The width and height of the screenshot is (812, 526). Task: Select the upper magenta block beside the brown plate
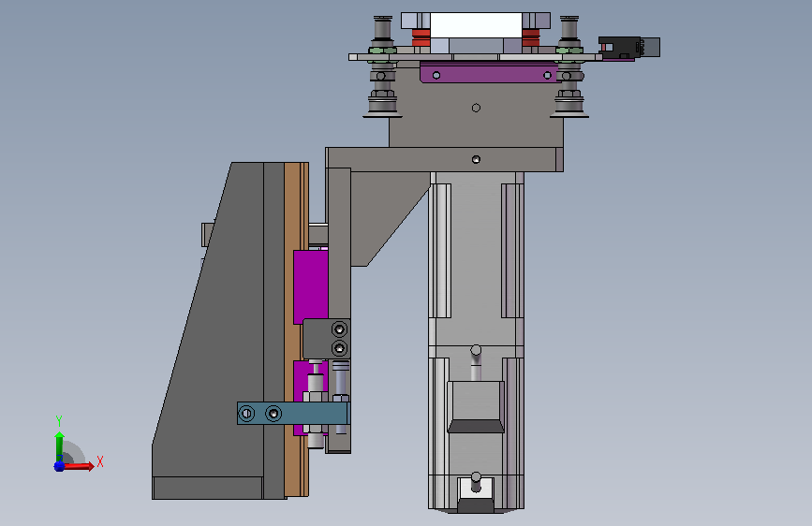pos(310,287)
